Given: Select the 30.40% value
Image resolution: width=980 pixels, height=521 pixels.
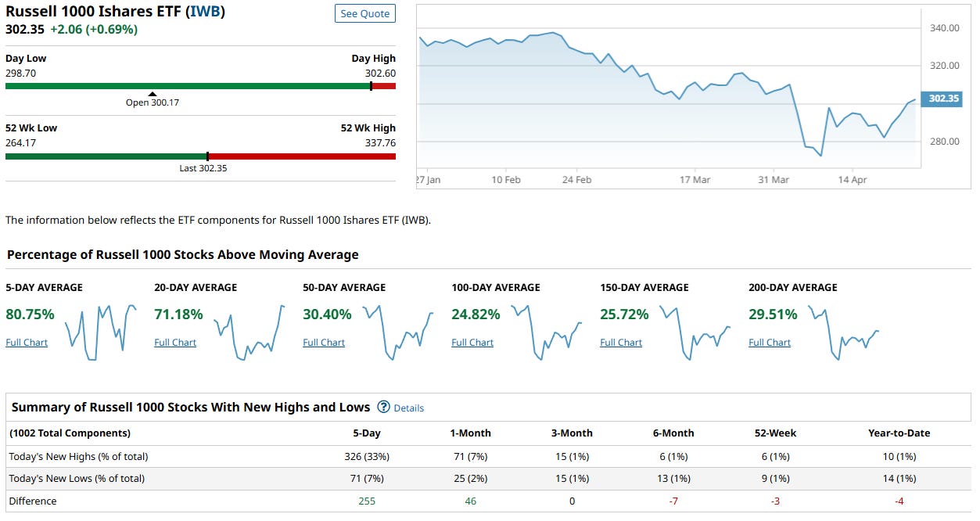Looking at the screenshot, I should pos(327,314).
